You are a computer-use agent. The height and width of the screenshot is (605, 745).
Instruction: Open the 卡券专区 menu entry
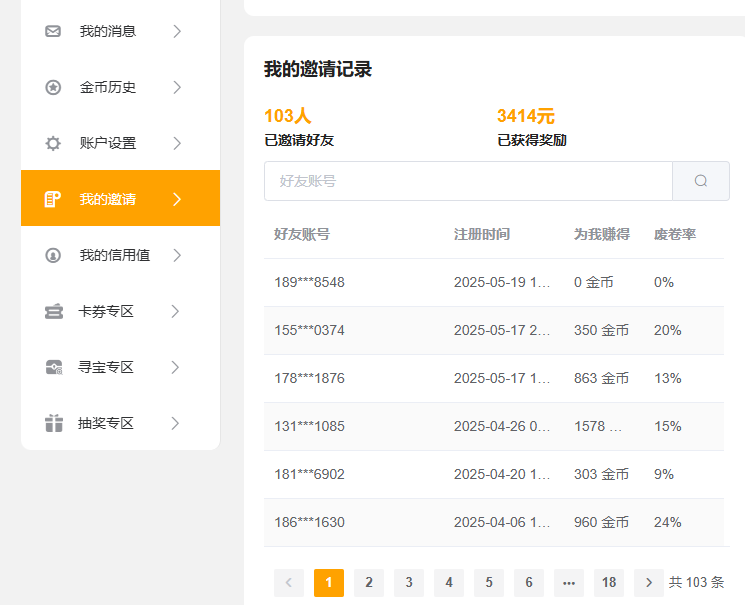coord(120,311)
